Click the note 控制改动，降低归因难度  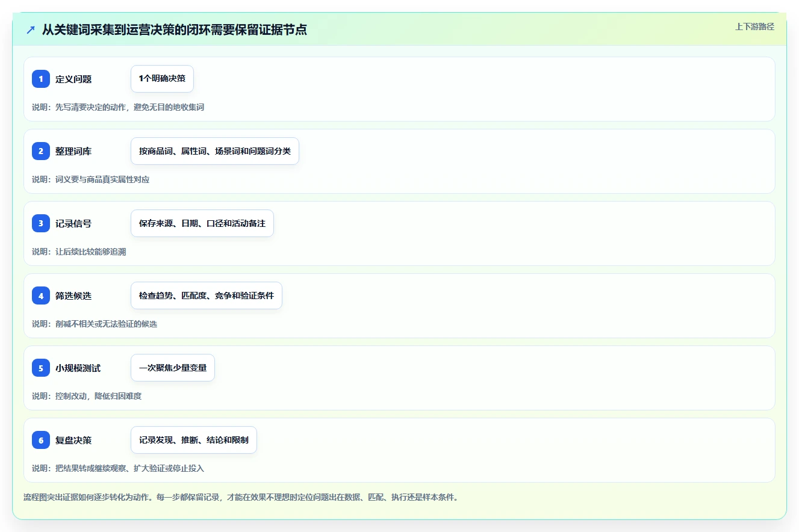(87, 396)
